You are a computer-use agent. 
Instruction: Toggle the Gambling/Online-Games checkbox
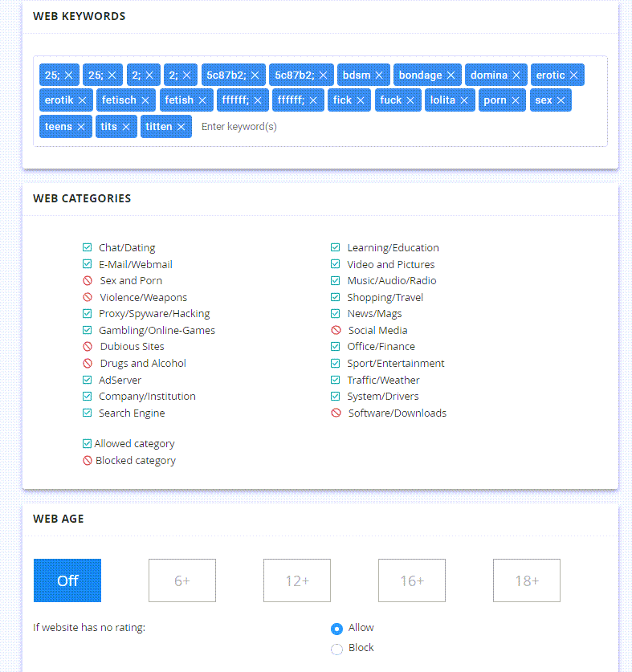pyautogui.click(x=88, y=331)
